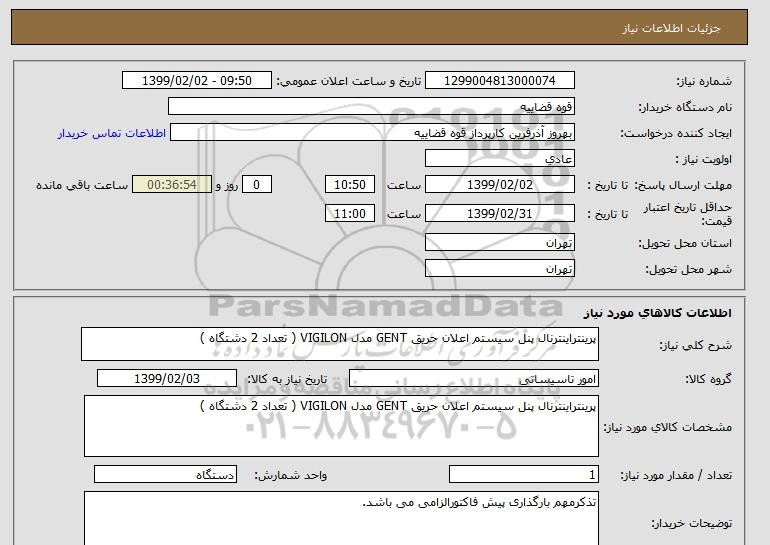770x545 pixels.
Task: Click the remaining days field showing 0
Action: [x=256, y=185]
